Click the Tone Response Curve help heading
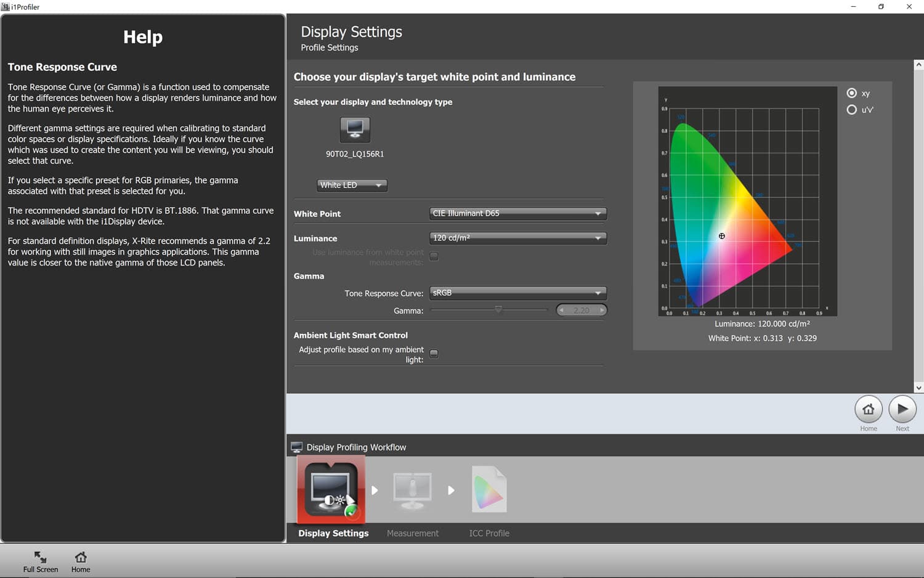 pyautogui.click(x=62, y=67)
